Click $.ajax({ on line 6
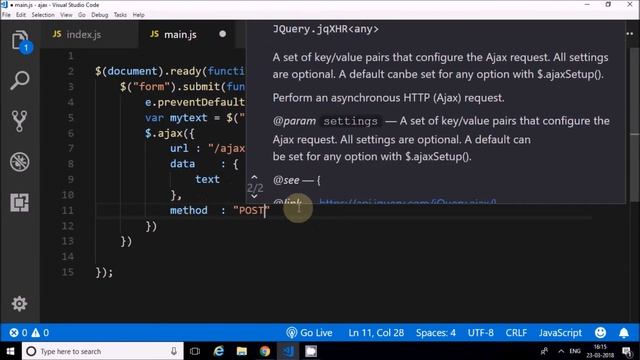The image size is (640, 360). (x=170, y=133)
